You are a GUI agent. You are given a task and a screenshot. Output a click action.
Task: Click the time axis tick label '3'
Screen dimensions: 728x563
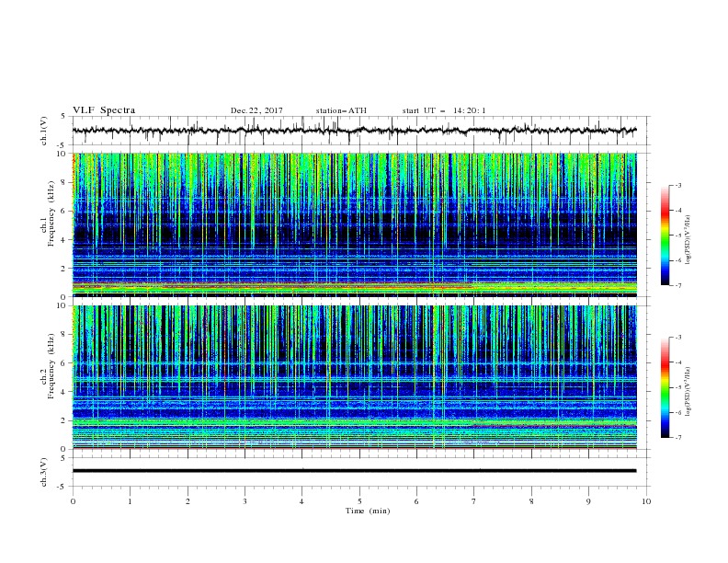point(245,501)
